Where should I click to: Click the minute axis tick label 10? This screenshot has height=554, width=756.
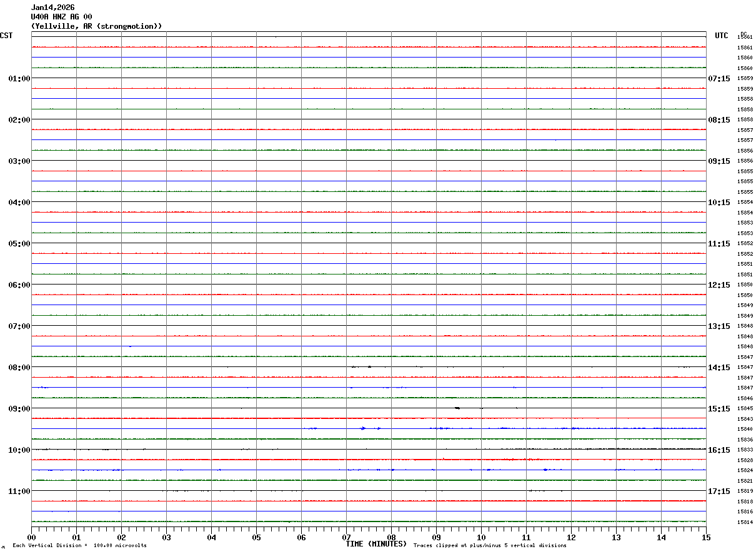tap(481, 537)
